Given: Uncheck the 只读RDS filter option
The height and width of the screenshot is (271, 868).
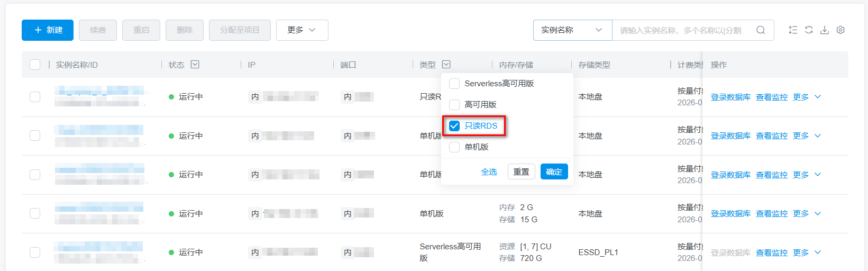Looking at the screenshot, I should point(454,126).
